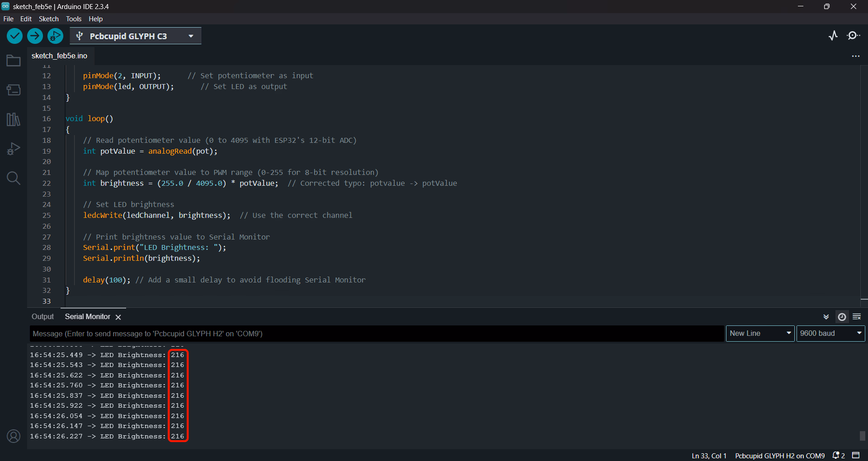Viewport: 868px width, 461px height.
Task: Change the 9600 baud rate dropdown
Action: tap(830, 333)
